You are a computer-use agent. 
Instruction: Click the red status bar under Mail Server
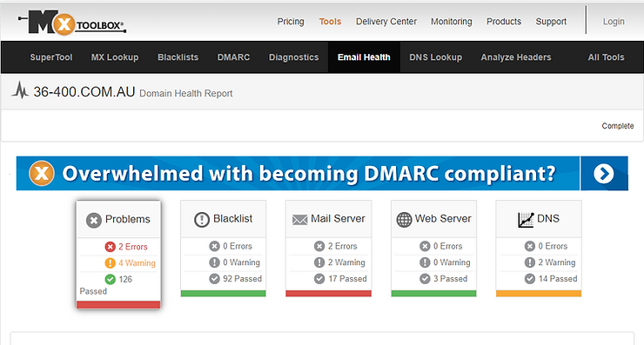tap(329, 294)
